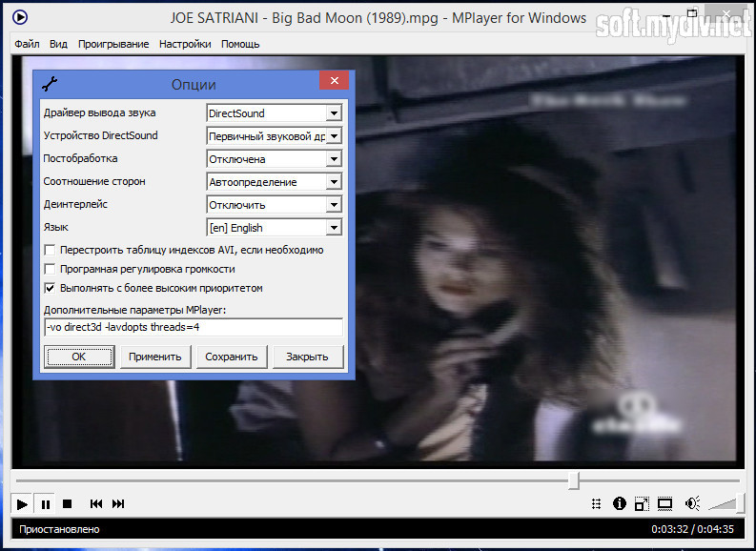Open the Файл menu

click(x=27, y=44)
